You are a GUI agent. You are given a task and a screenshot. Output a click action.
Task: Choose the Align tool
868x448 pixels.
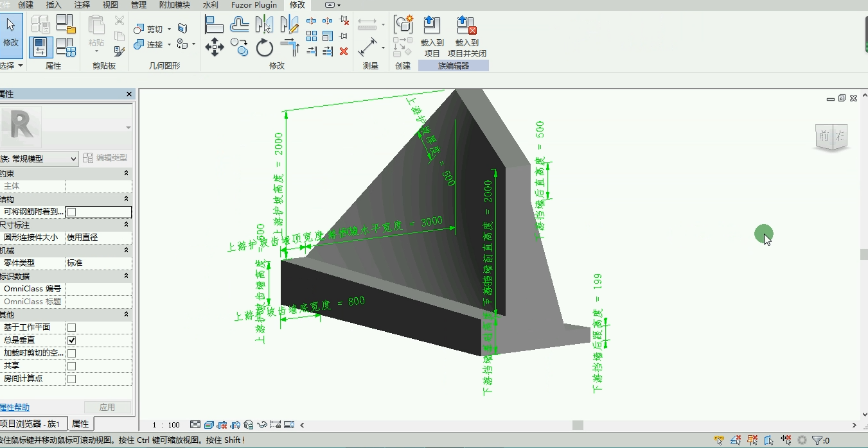[x=214, y=24]
